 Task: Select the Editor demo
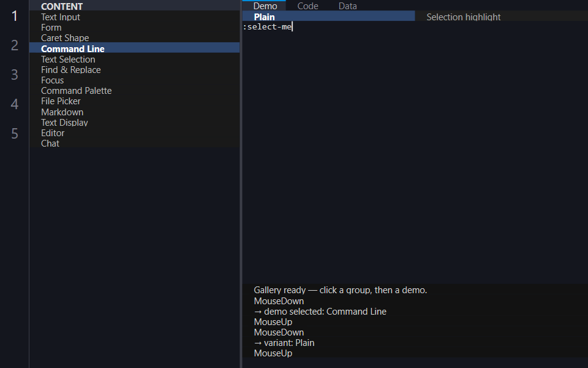134,133
